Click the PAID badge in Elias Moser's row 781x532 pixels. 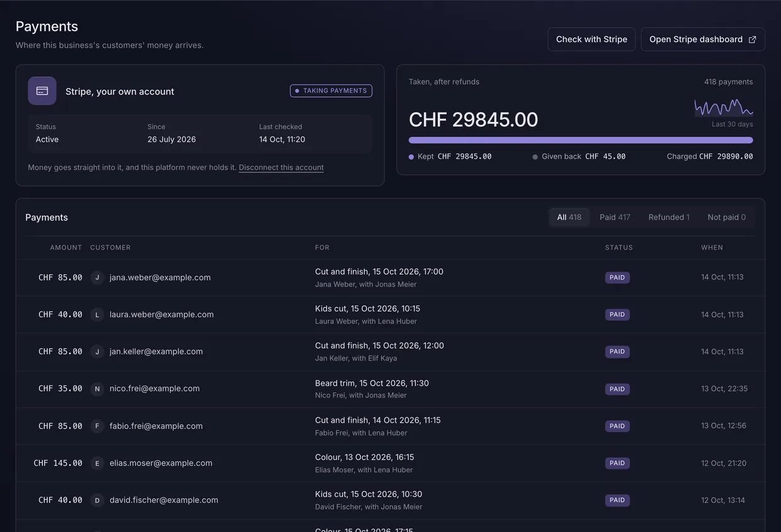(617, 463)
